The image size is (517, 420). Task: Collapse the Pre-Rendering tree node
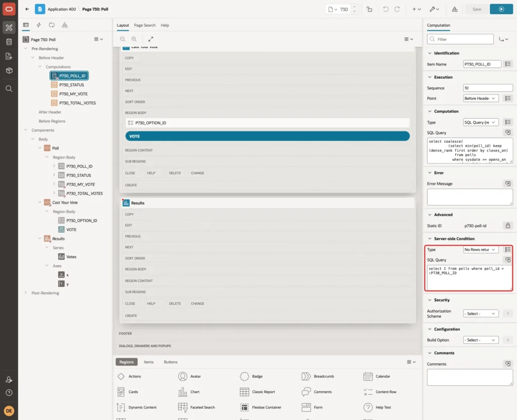(x=26, y=48)
